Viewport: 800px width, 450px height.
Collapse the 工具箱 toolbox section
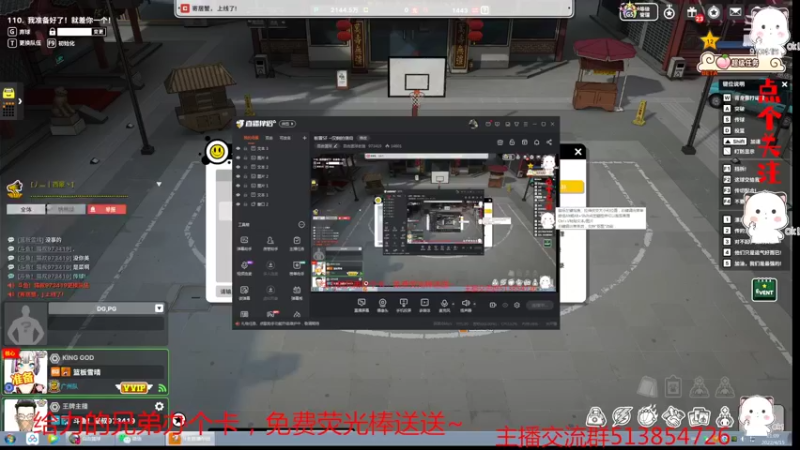pos(302,224)
